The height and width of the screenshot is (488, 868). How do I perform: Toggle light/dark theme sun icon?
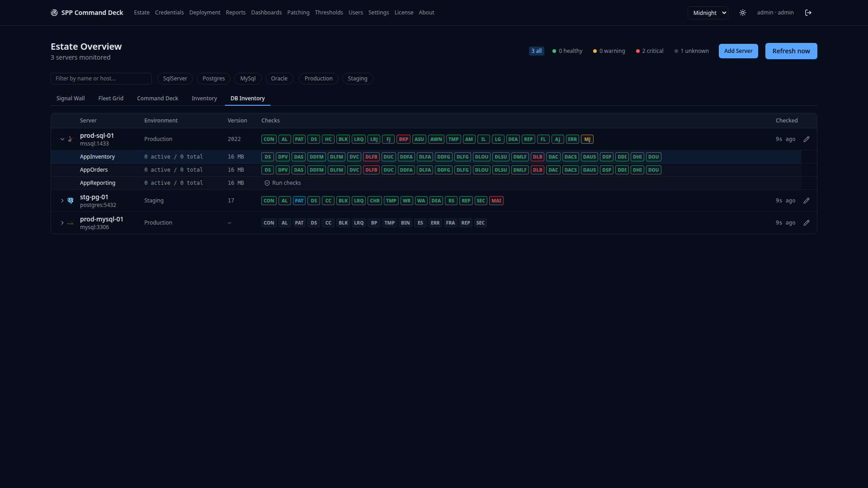coord(743,13)
